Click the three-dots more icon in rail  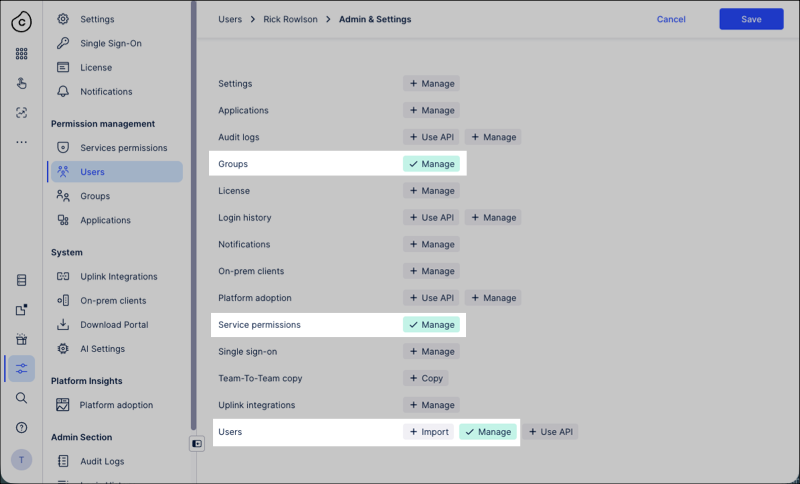(x=21, y=142)
